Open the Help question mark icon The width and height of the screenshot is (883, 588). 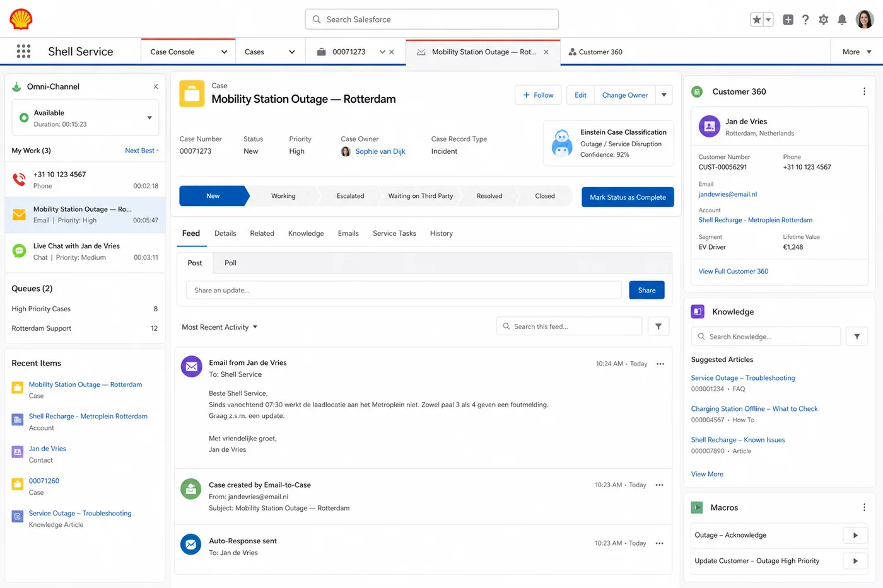tap(805, 20)
